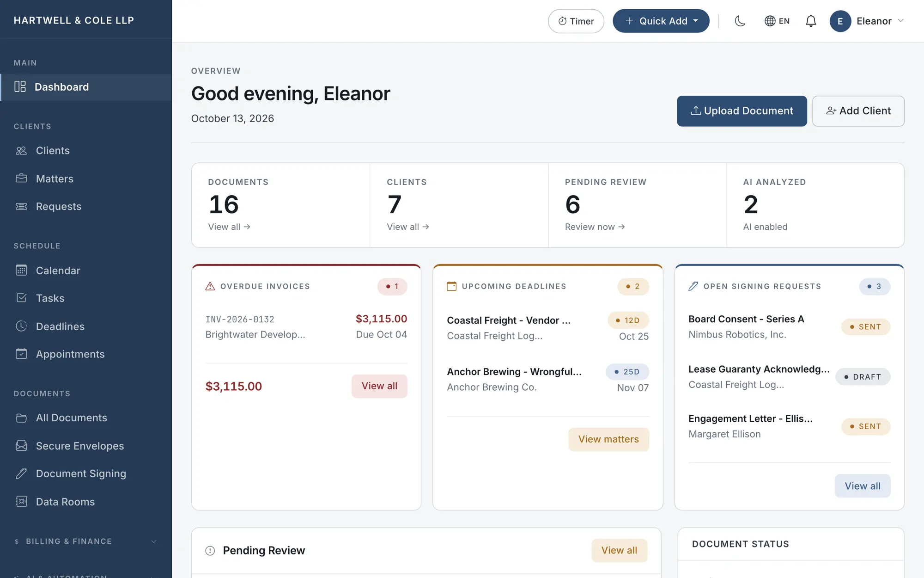Click the All Documents folder icon

21,418
